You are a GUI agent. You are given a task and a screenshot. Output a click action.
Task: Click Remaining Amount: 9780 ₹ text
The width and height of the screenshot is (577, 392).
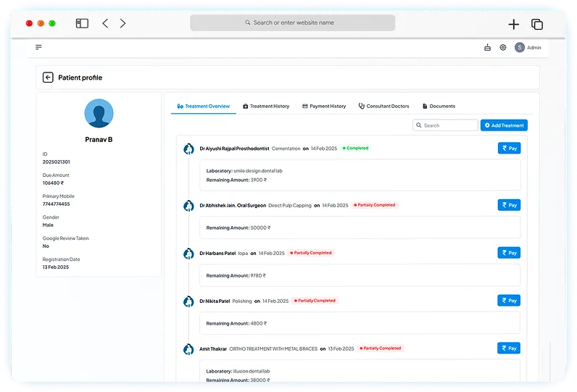tap(236, 276)
